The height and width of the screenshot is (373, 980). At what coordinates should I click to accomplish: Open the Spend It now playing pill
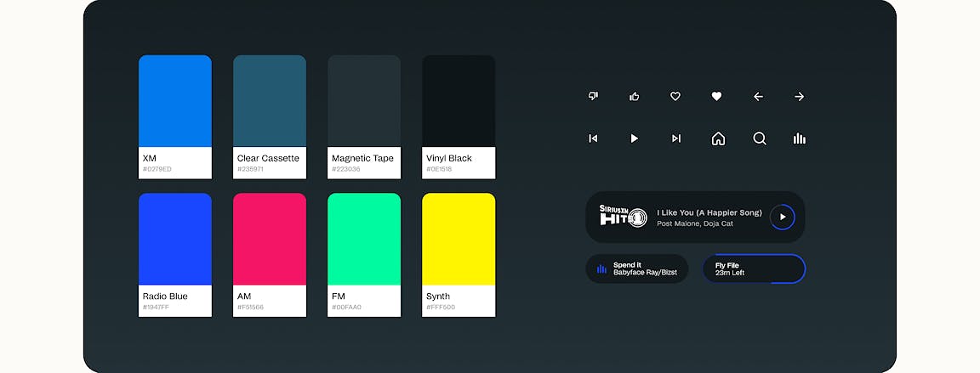(x=636, y=268)
